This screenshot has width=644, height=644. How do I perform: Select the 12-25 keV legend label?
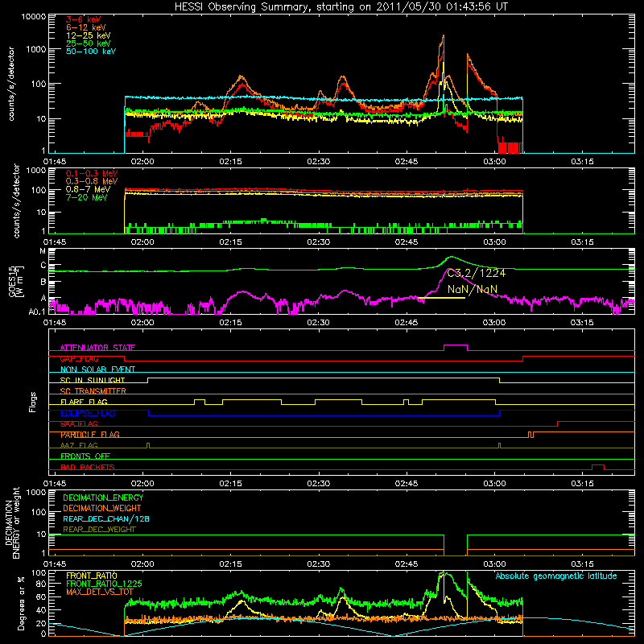[x=89, y=35]
